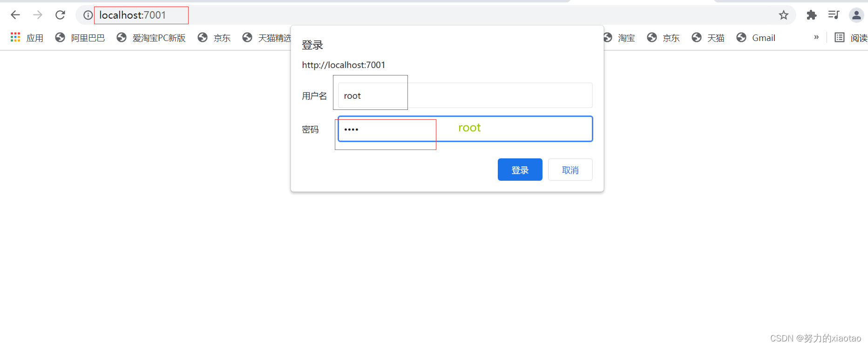Click the browser forward arrow

[x=38, y=15]
